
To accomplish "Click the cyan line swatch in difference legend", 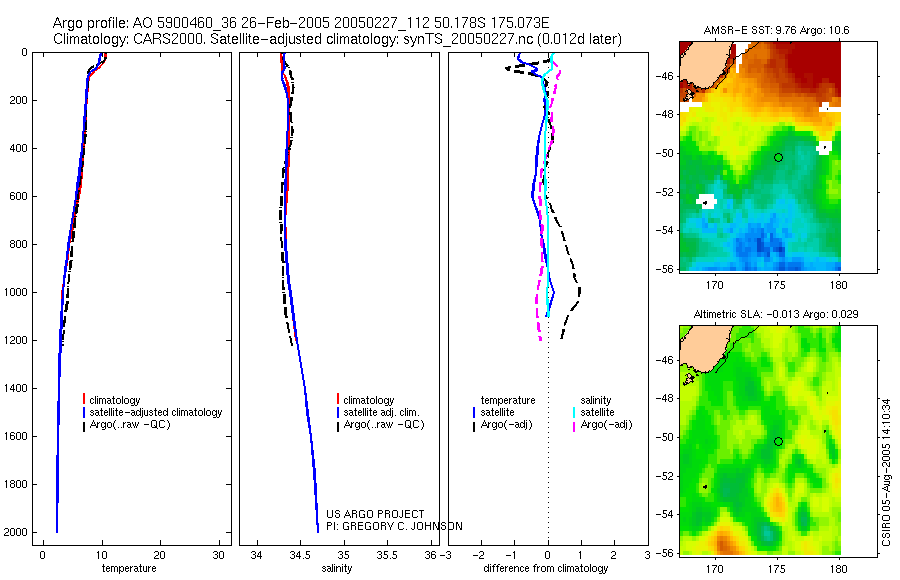I will point(574,412).
